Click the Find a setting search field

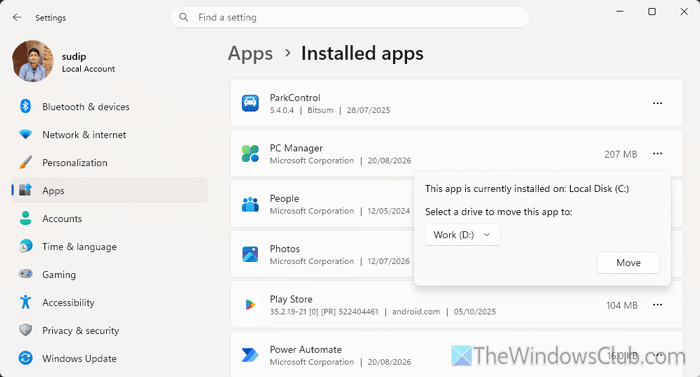pyautogui.click(x=350, y=17)
